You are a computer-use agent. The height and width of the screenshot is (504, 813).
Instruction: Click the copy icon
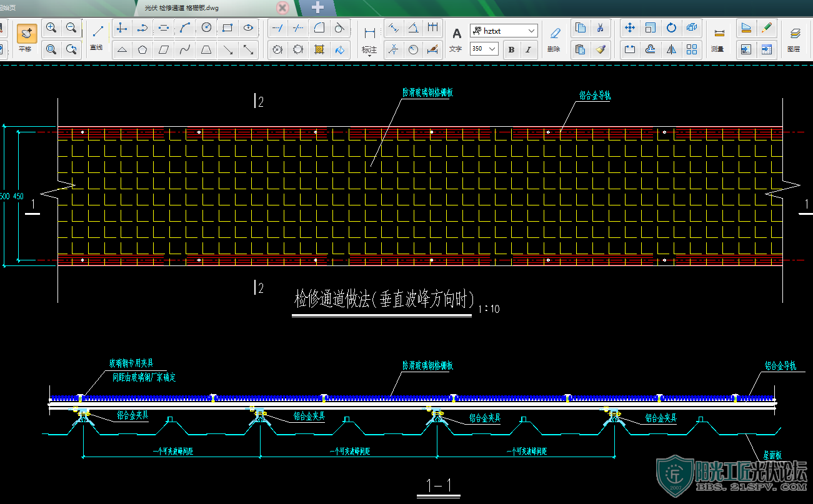581,28
